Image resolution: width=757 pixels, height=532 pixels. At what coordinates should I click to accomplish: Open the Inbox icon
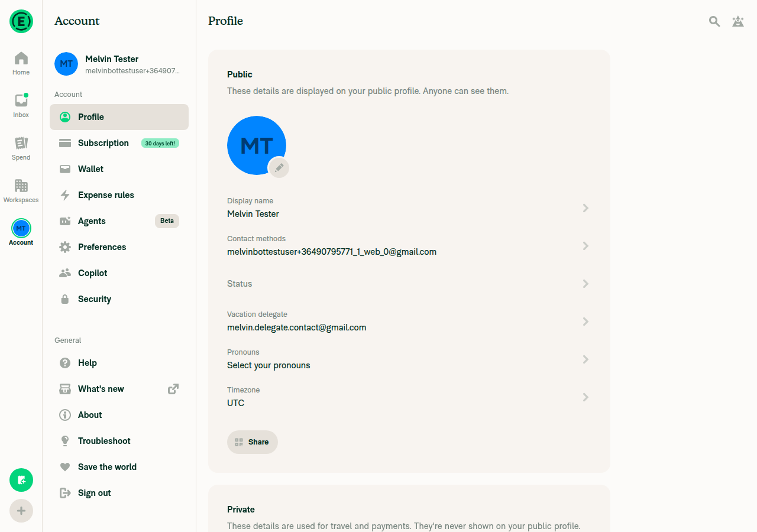click(x=21, y=106)
